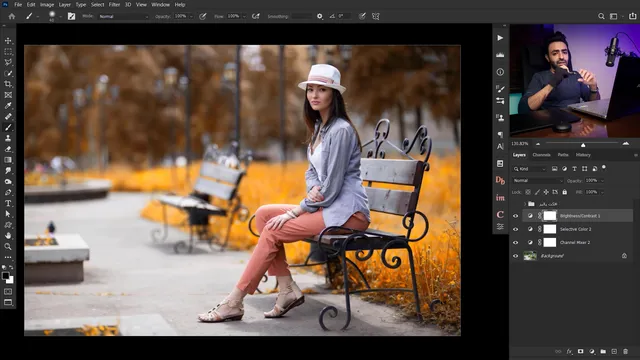Open the tool preset picker arrow
The width and height of the screenshot is (640, 360).
point(38,17)
